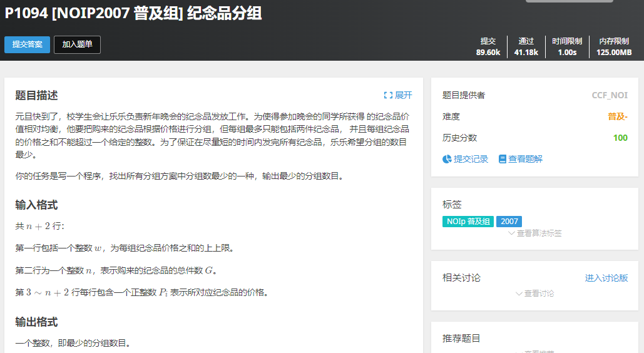The width and height of the screenshot is (644, 353).
Task: Click the problem title P1094 纪念品分组
Action: (x=133, y=14)
